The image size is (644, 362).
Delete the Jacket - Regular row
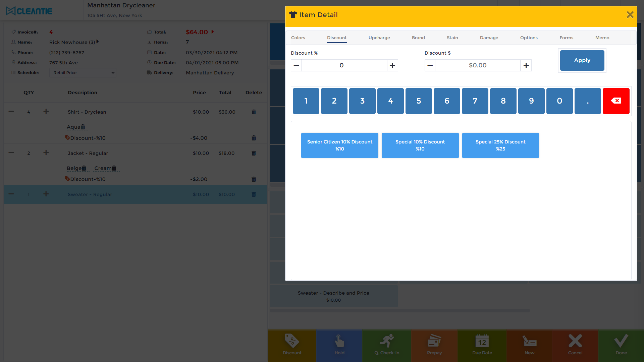pos(254,153)
